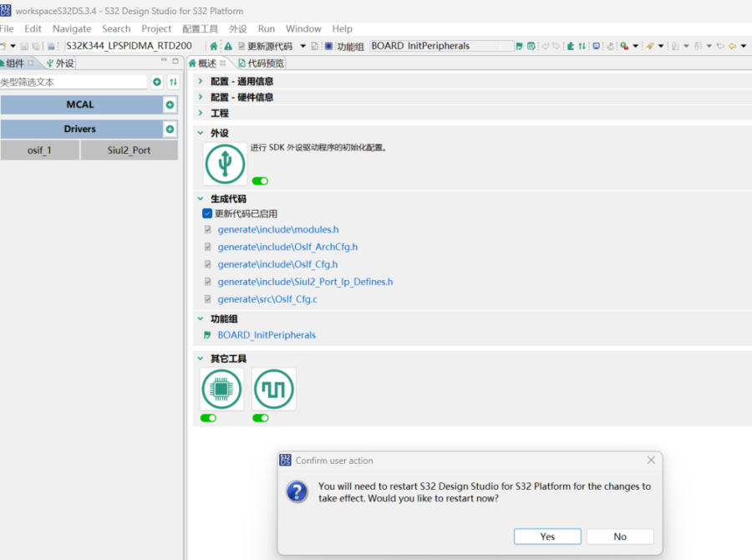Click the yellow back arrow toolbar icon
The width and height of the screenshot is (752, 560).
[x=732, y=46]
